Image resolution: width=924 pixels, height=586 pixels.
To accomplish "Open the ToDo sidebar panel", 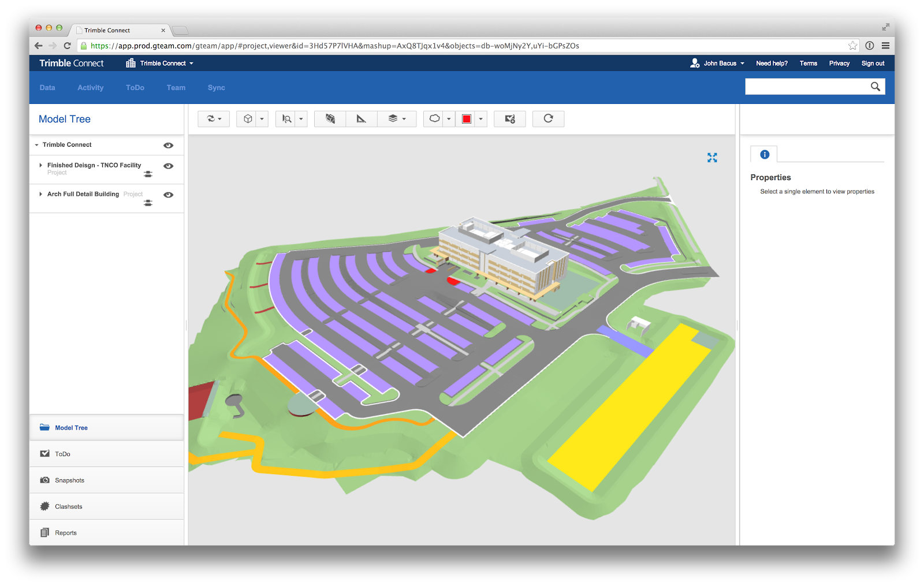I will click(x=107, y=454).
